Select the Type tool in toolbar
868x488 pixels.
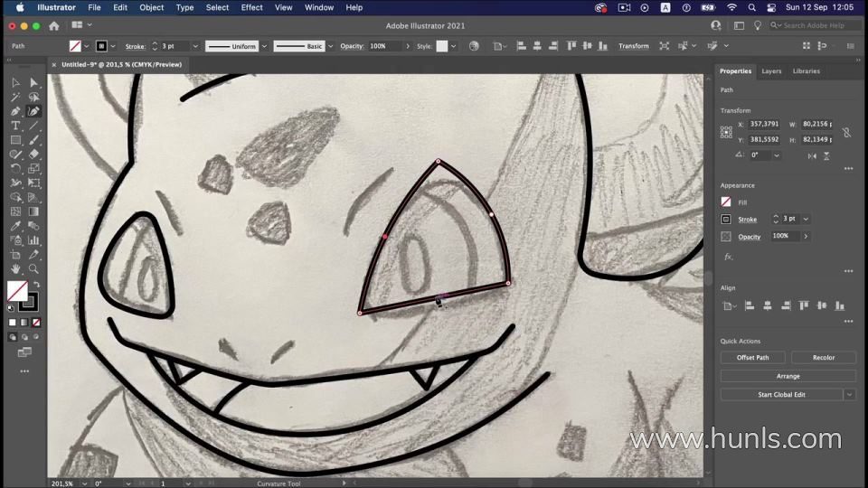click(15, 126)
